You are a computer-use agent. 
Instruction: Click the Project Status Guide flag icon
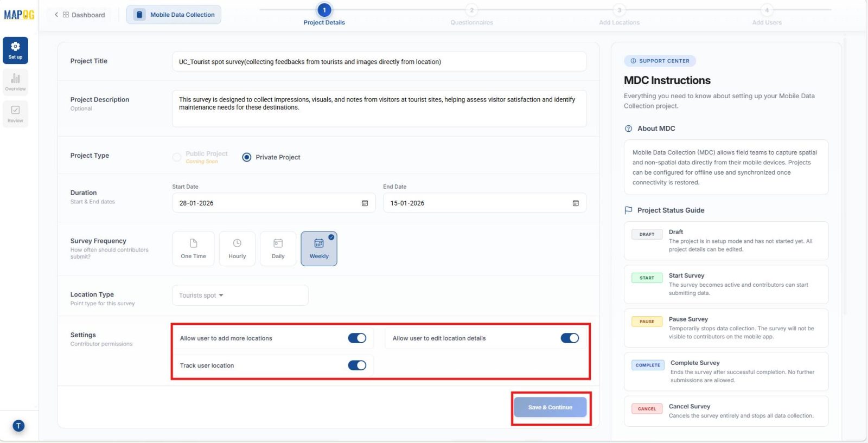coord(628,210)
